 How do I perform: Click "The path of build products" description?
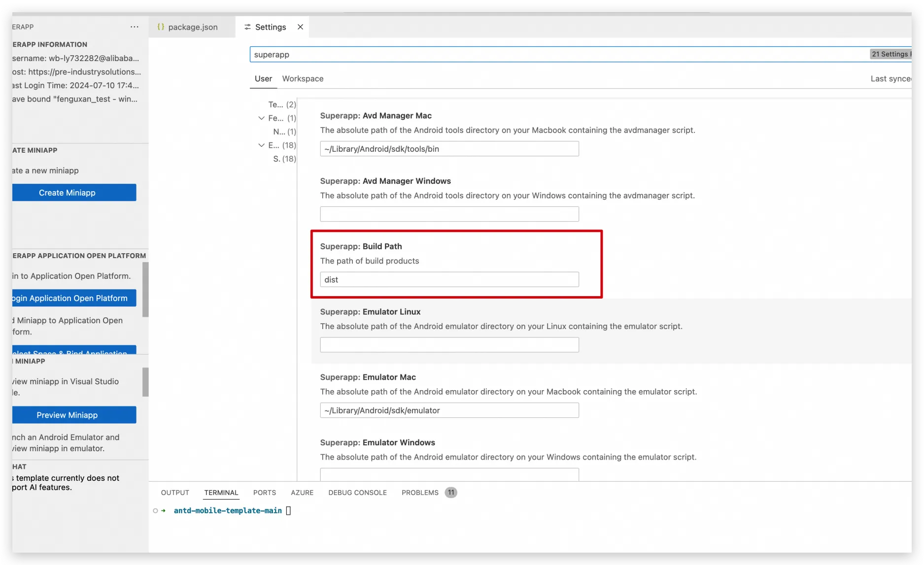[x=370, y=261]
